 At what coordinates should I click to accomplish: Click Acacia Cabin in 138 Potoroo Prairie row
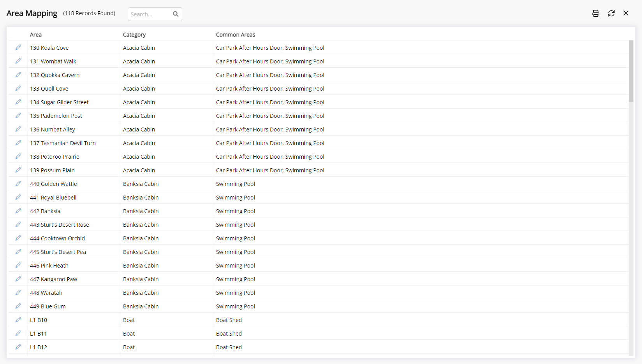pos(139,157)
